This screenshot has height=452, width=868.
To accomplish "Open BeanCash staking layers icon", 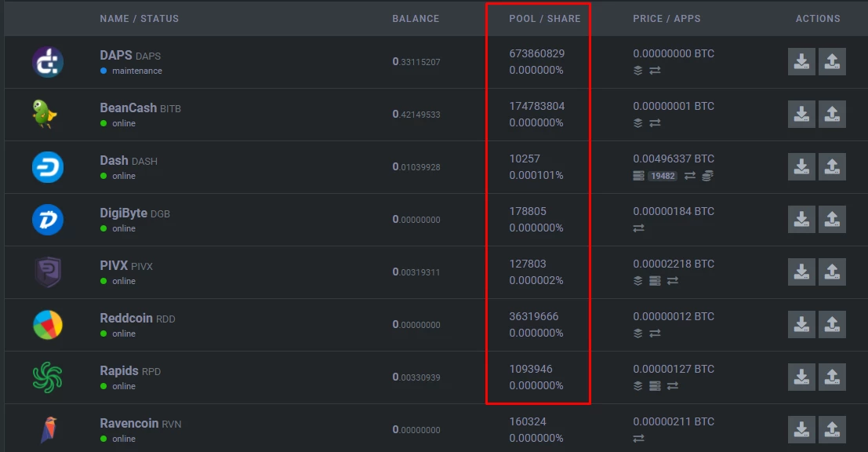I will coord(638,123).
